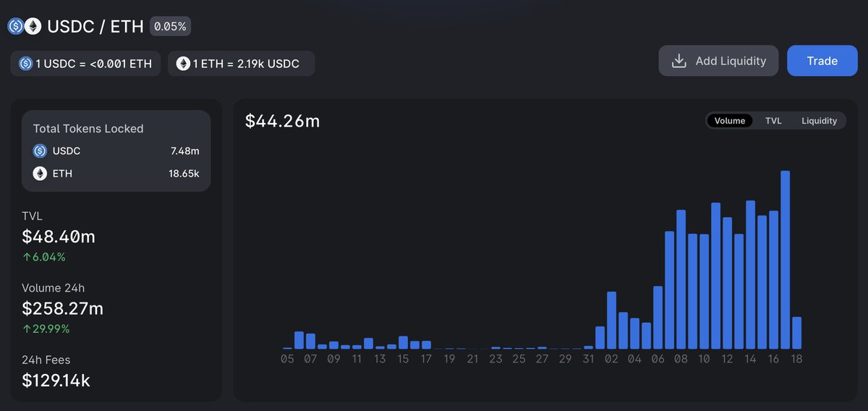
Task: Click the volume bar for day 14
Action: [x=750, y=275]
